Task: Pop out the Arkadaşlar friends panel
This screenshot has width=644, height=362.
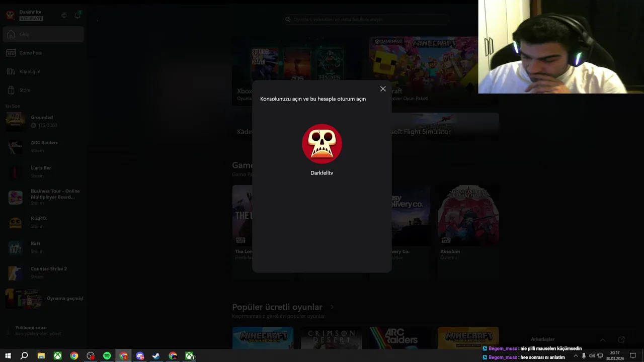Action: coord(621,340)
